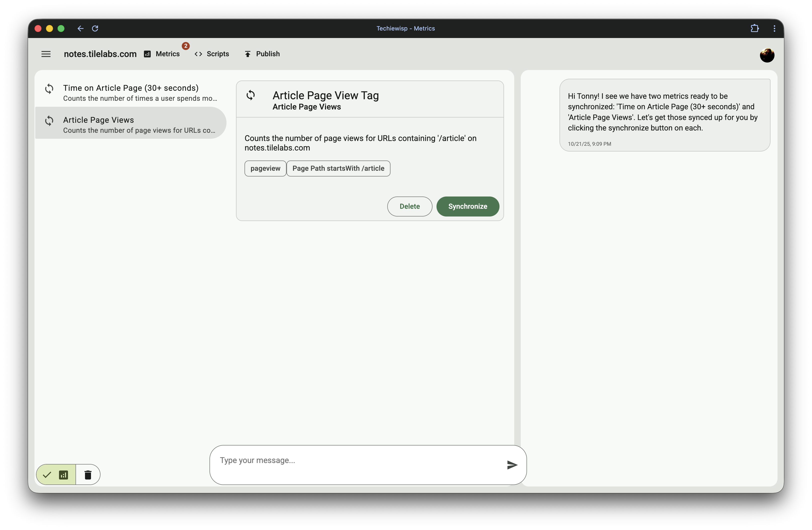The height and width of the screenshot is (530, 812).
Task: Click the send message arrow
Action: point(512,465)
